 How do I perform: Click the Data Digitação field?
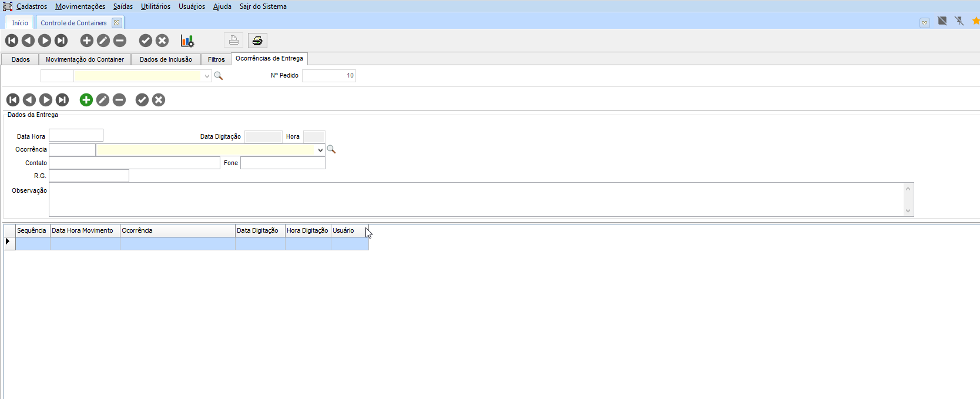pyautogui.click(x=263, y=137)
